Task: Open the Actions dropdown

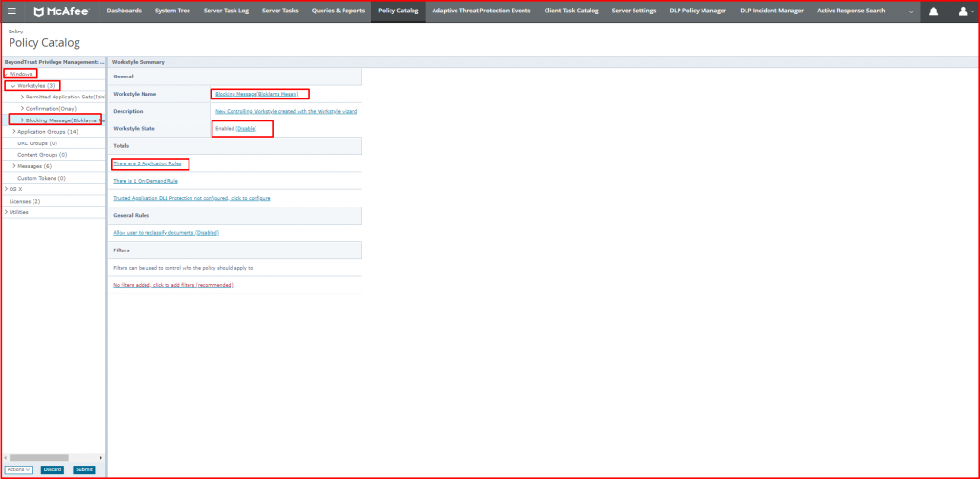Action: (x=19, y=469)
